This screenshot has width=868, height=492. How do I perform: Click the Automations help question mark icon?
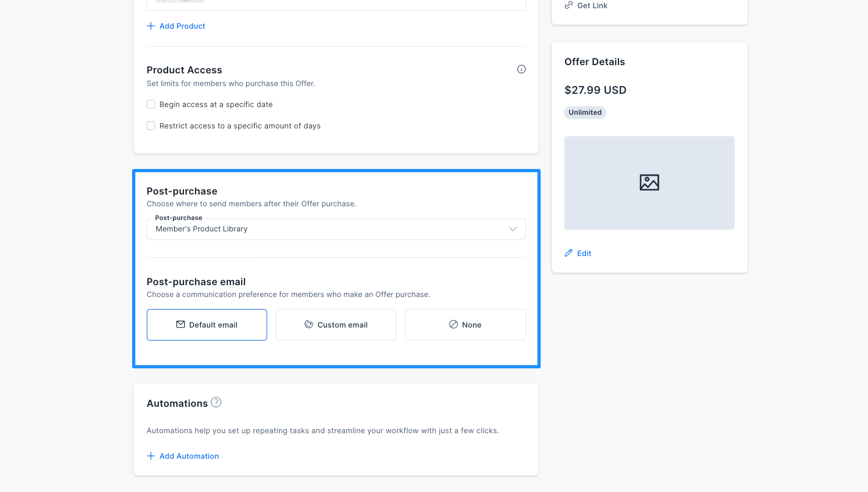[x=216, y=402]
